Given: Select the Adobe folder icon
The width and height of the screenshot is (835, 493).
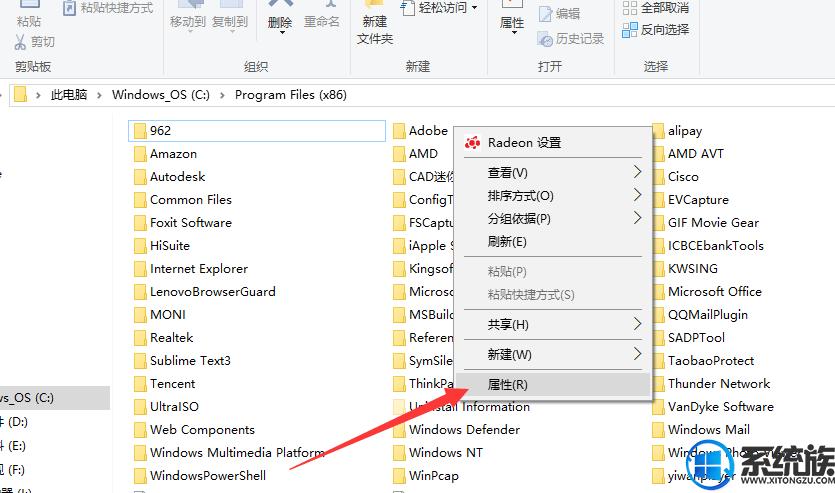Looking at the screenshot, I should (399, 131).
